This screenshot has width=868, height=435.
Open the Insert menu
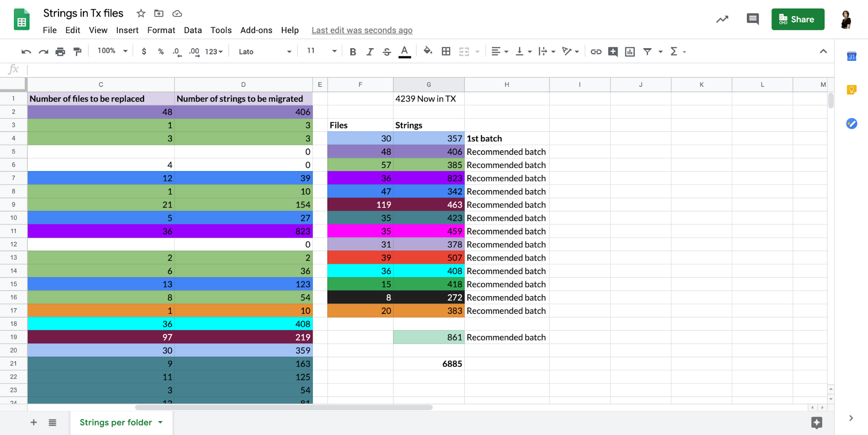pyautogui.click(x=127, y=30)
